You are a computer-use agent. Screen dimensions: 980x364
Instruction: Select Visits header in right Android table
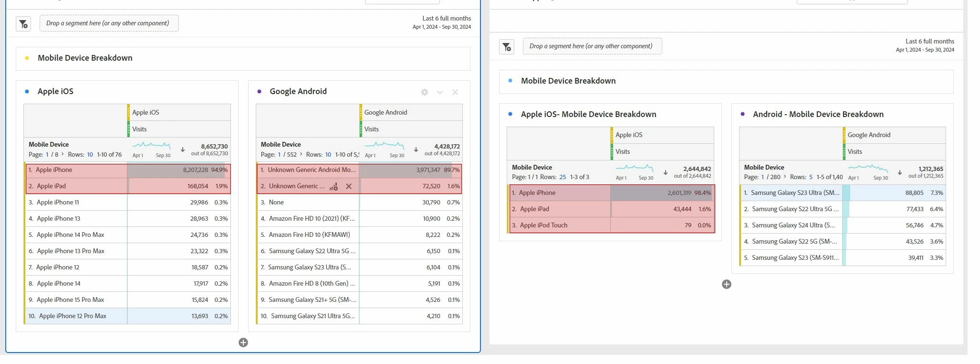[895, 151]
